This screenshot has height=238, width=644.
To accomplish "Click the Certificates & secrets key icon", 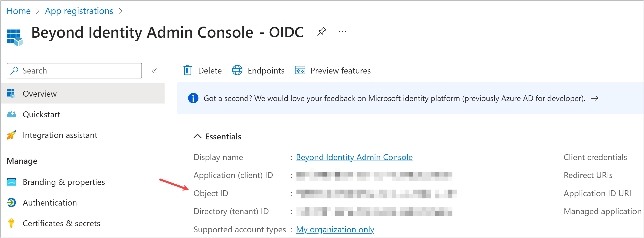I will pos(11,223).
